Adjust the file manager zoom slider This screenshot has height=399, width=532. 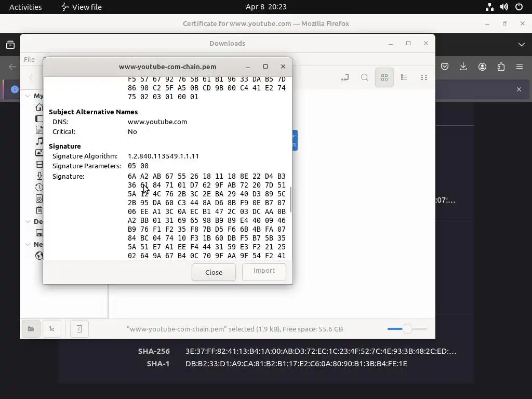(x=407, y=329)
